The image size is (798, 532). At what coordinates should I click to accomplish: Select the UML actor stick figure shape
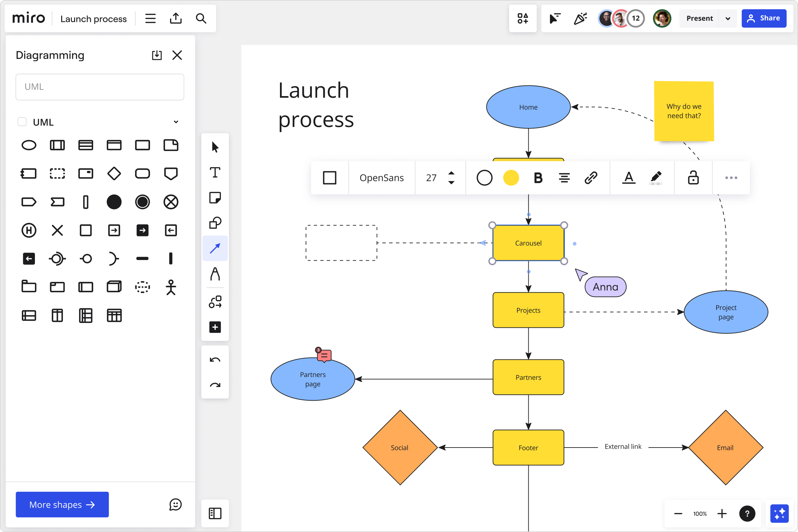[x=171, y=287]
